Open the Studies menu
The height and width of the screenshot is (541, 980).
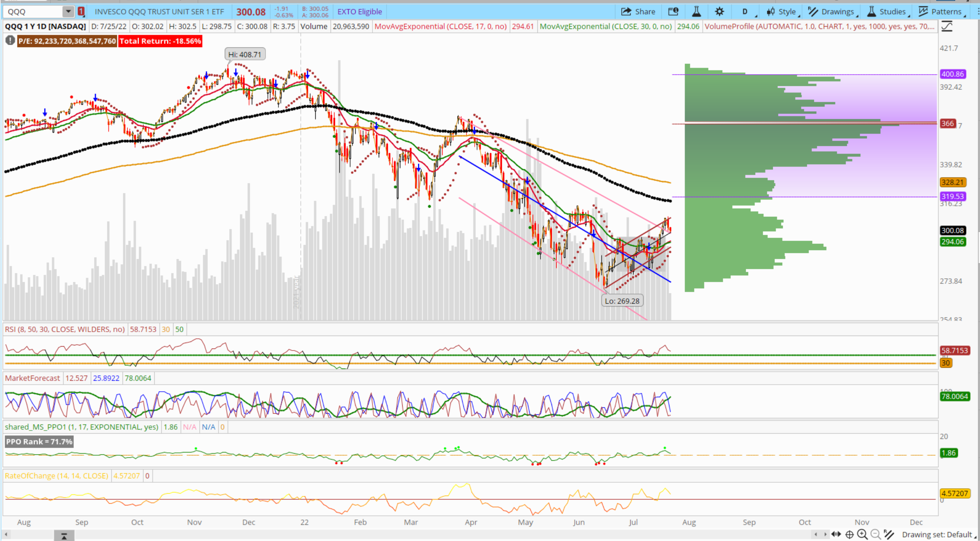[888, 12]
